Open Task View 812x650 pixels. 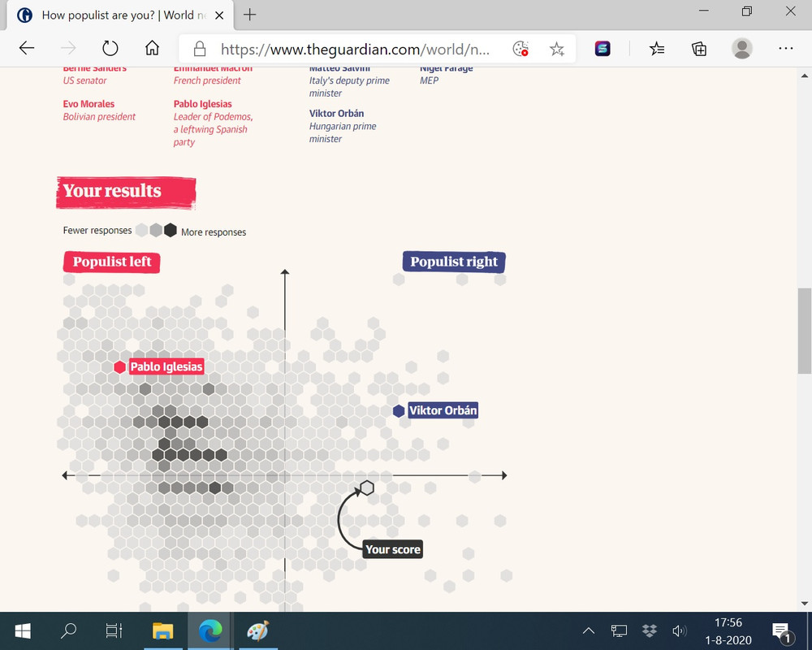[x=114, y=630]
